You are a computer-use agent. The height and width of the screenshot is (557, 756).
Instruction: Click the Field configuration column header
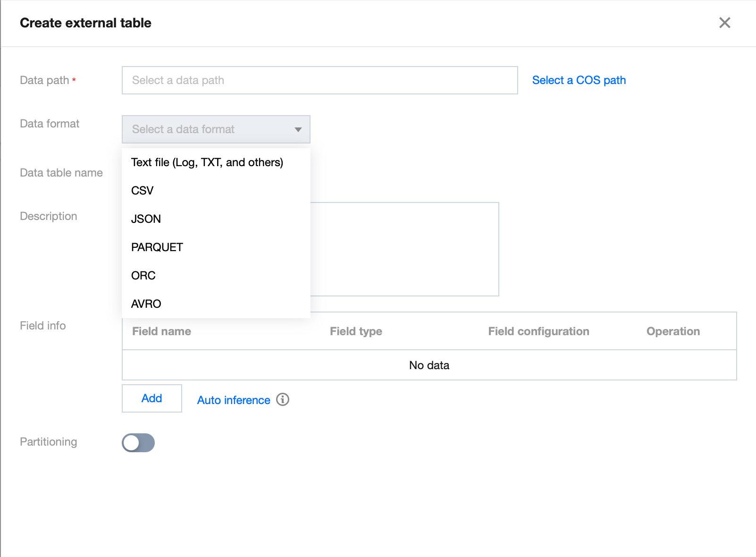click(538, 331)
